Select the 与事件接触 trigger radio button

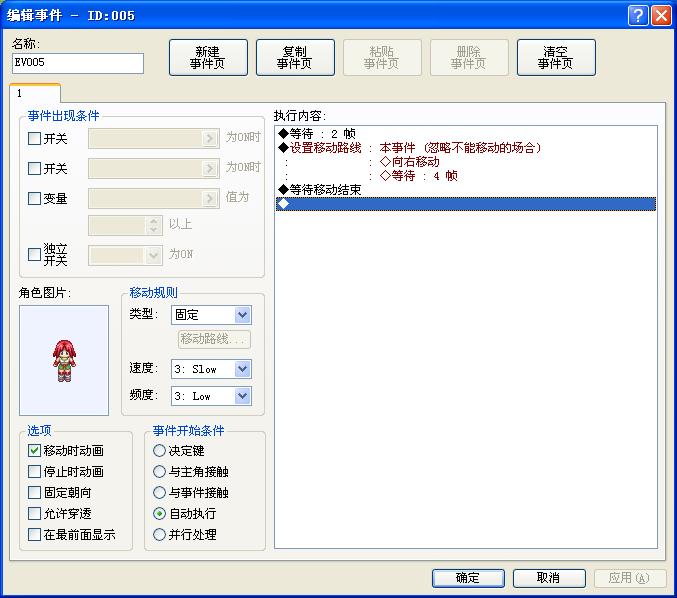point(159,493)
